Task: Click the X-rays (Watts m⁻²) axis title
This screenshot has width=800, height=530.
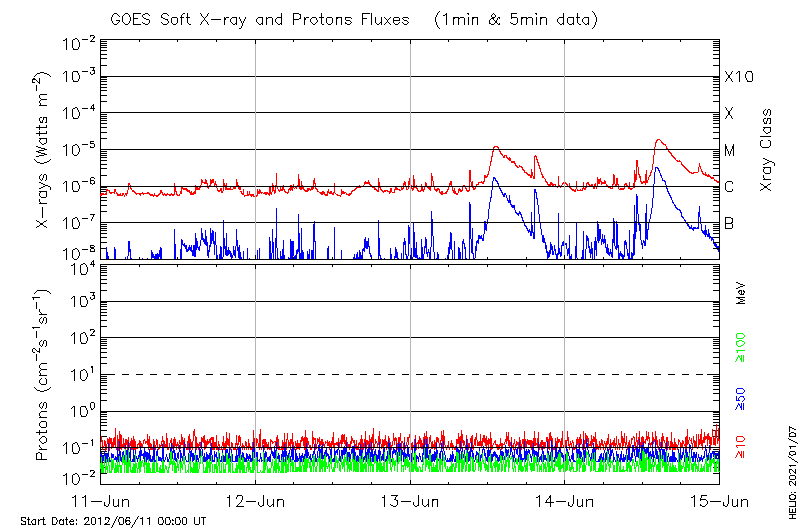Action: [43, 150]
